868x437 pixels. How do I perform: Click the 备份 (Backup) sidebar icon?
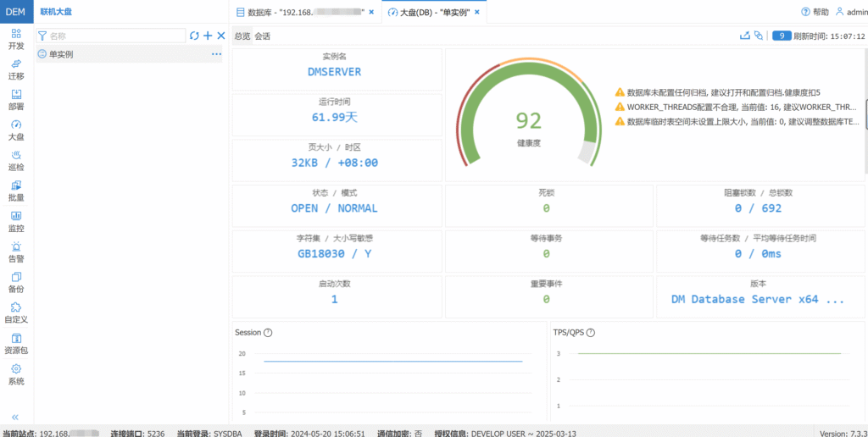(16, 282)
